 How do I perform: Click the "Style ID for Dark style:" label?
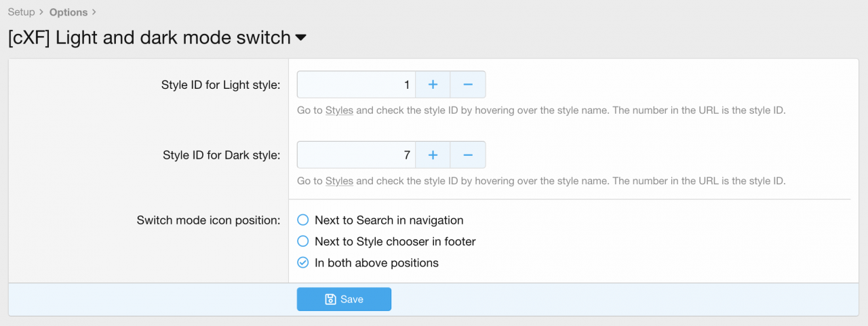(x=221, y=155)
